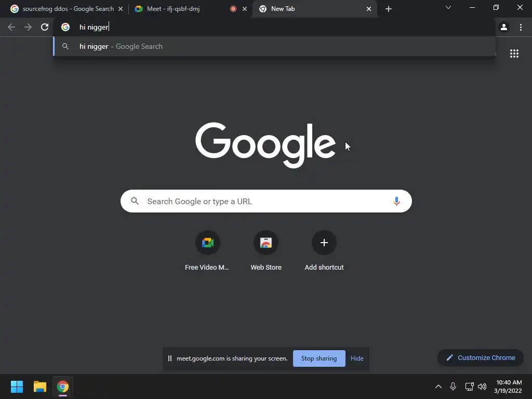532x399 pixels.
Task: Click the Search Google or type a URL box
Action: pyautogui.click(x=266, y=201)
